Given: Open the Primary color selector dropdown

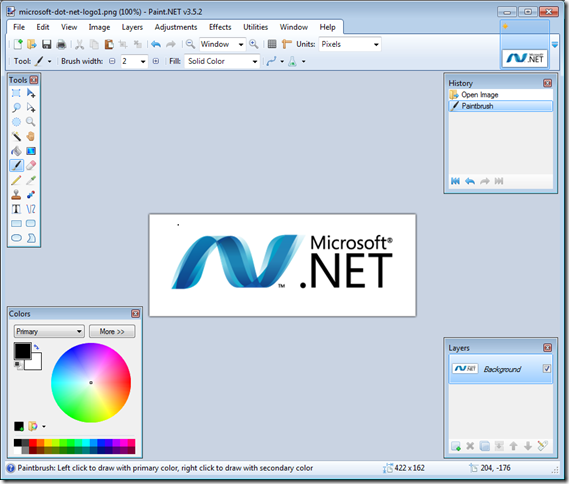Looking at the screenshot, I should (49, 331).
